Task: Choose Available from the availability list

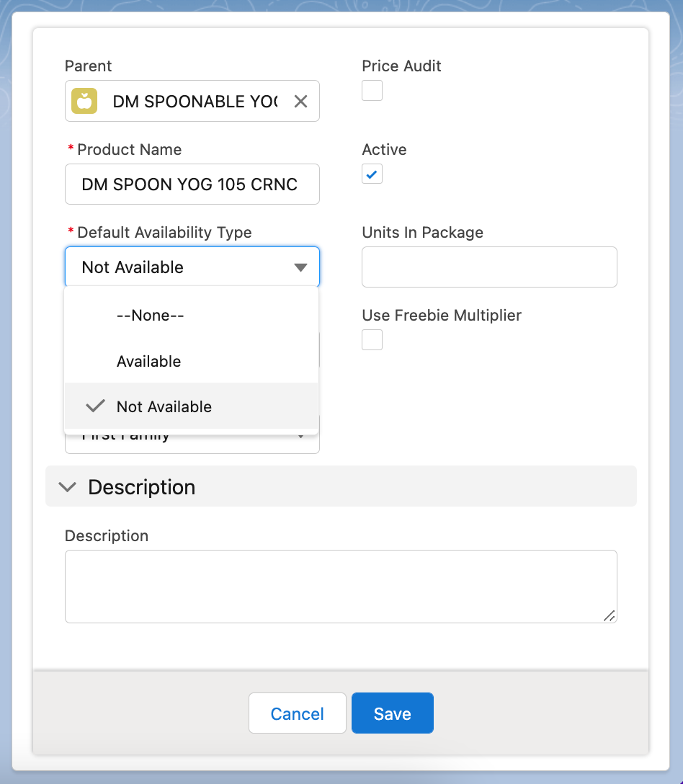Action: [148, 362]
